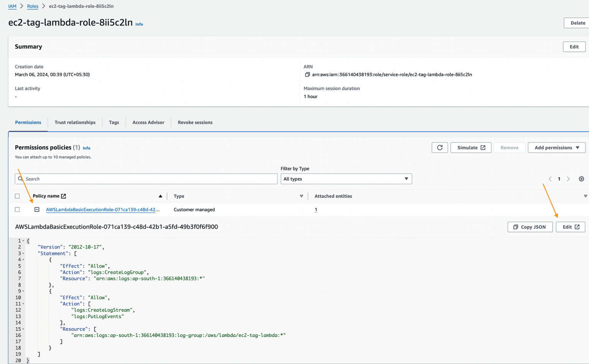The height and width of the screenshot is (364, 589).
Task: Open the Access Advisor tab
Action: 148,123
